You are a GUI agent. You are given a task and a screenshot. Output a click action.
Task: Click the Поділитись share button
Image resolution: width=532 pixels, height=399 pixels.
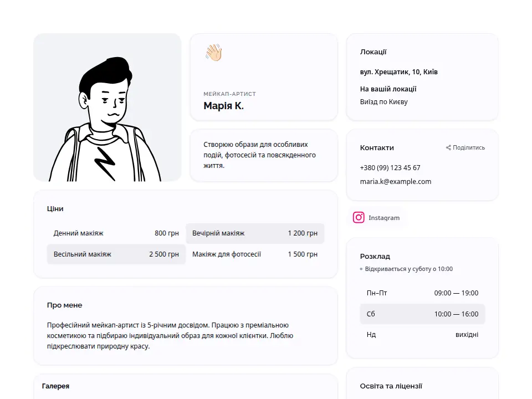pos(465,147)
